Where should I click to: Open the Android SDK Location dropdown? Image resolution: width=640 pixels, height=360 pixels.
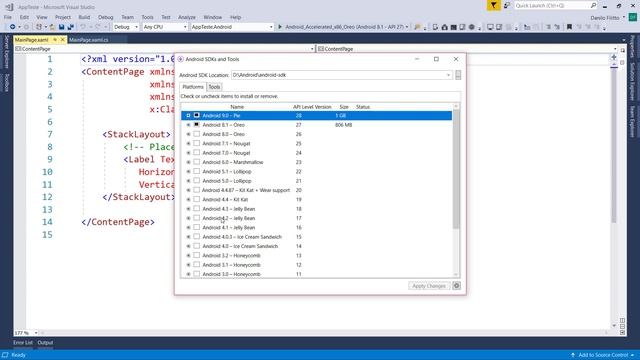click(x=448, y=75)
